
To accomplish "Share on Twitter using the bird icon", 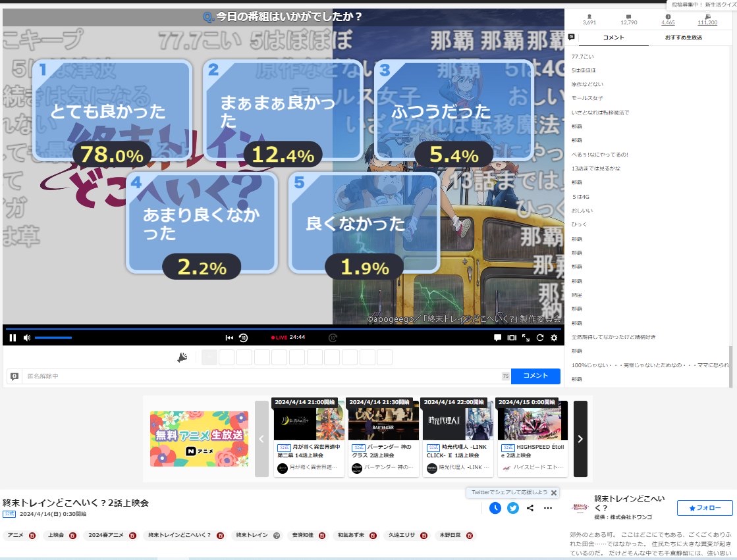I will pyautogui.click(x=513, y=508).
